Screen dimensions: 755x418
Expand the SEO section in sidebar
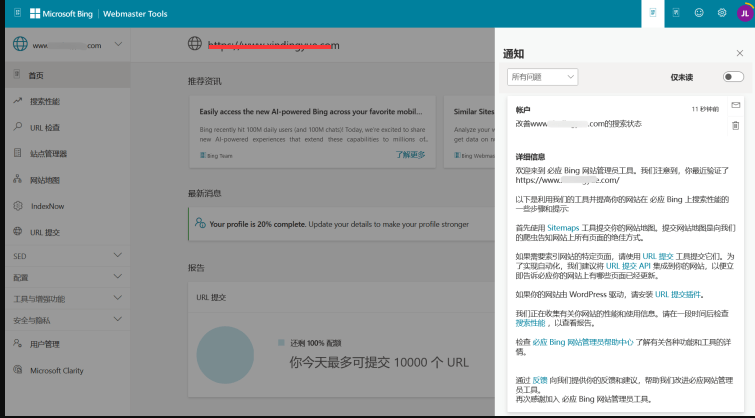click(x=67, y=256)
